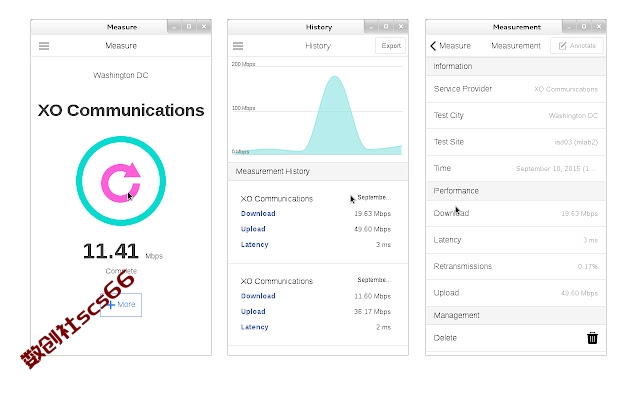Viewport: 640px width, 400px height.
Task: Click Download 11.60 Mbps in history
Action: [316, 296]
